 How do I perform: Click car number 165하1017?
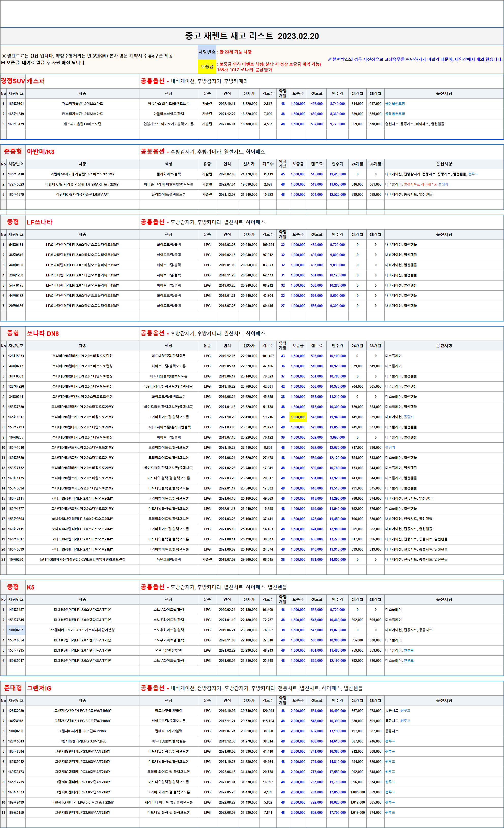[x=16, y=417]
